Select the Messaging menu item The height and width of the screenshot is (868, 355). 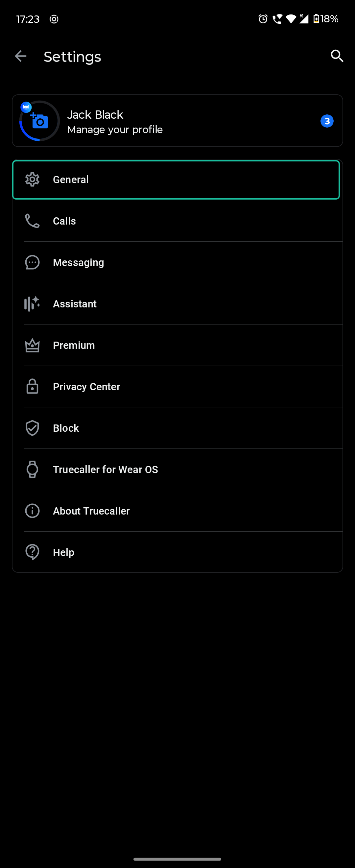click(177, 262)
